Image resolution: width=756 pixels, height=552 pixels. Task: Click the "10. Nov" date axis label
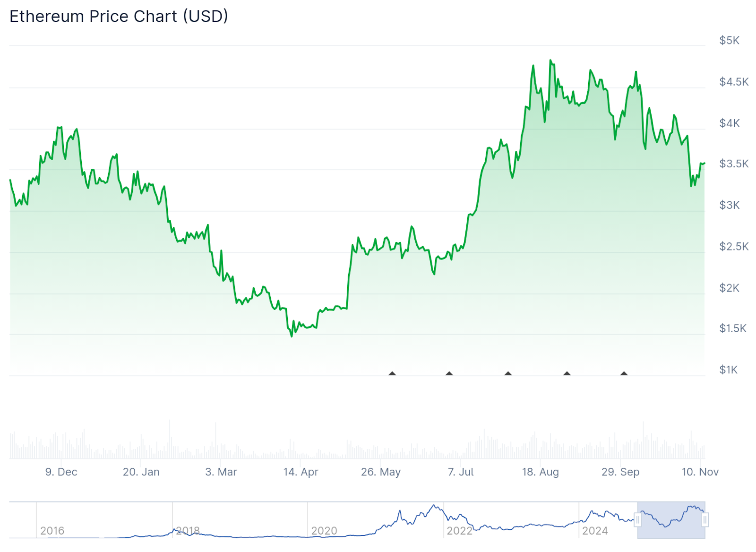coord(700,472)
